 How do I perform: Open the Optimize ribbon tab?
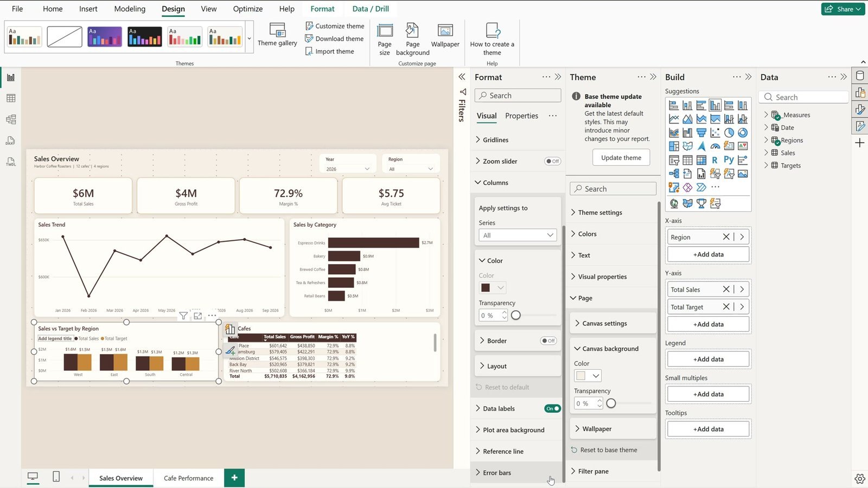[x=248, y=9]
